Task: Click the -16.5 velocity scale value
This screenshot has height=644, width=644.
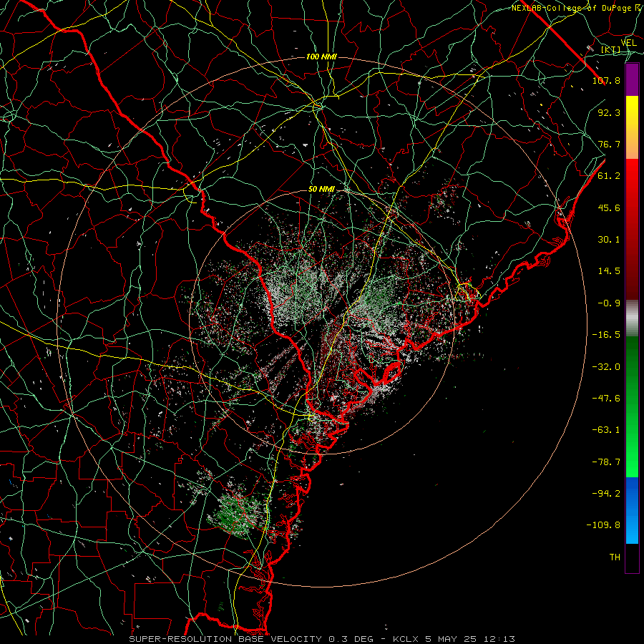Action: pos(606,335)
